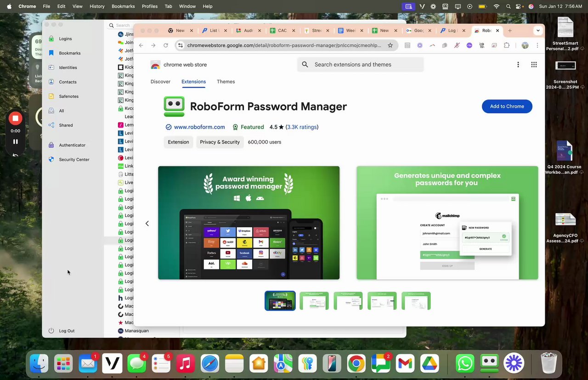The image size is (588, 380).
Task: Open Bookmarks in the RoboForm sidebar
Action: click(64, 53)
